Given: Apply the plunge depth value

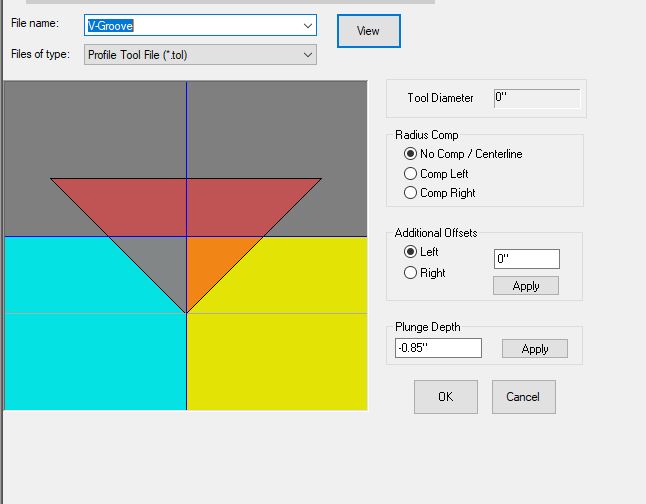Looking at the screenshot, I should click(535, 349).
